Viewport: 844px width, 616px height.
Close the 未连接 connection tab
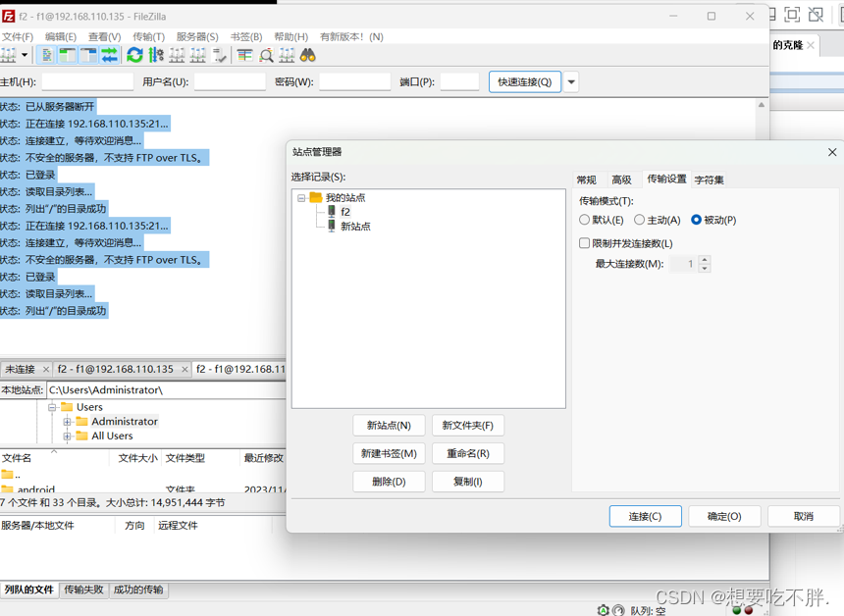tap(46, 369)
